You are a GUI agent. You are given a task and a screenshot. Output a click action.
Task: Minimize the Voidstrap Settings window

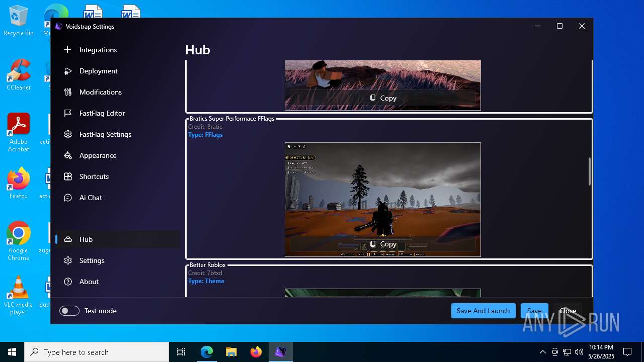(537, 26)
